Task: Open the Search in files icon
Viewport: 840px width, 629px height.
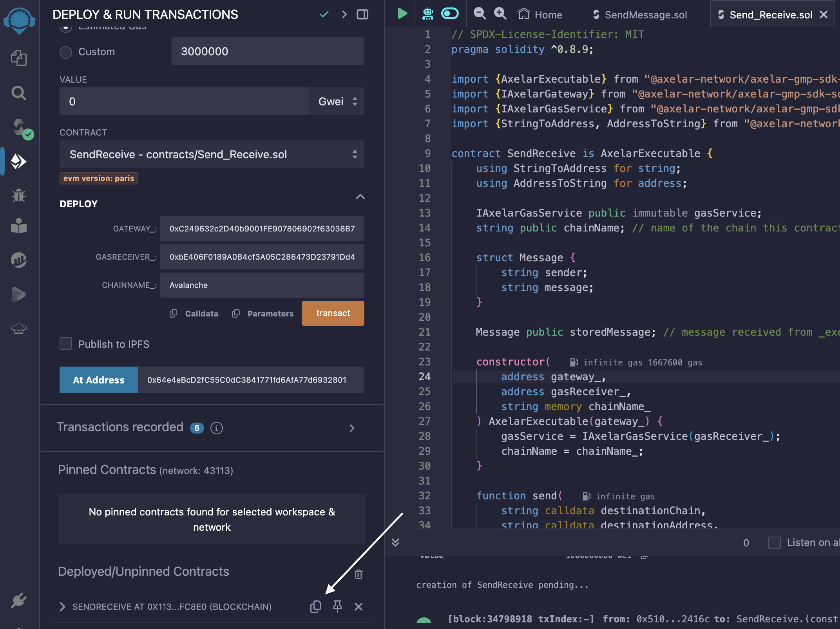Action: tap(18, 93)
